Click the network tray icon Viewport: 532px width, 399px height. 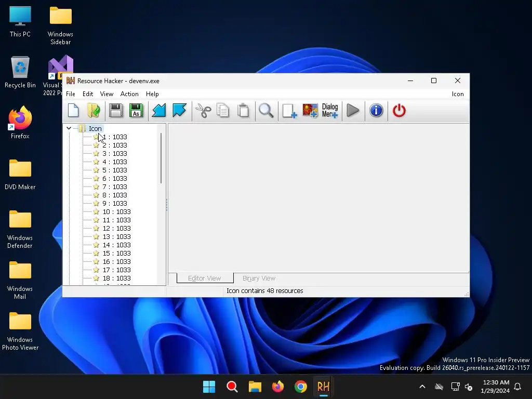pos(455,387)
